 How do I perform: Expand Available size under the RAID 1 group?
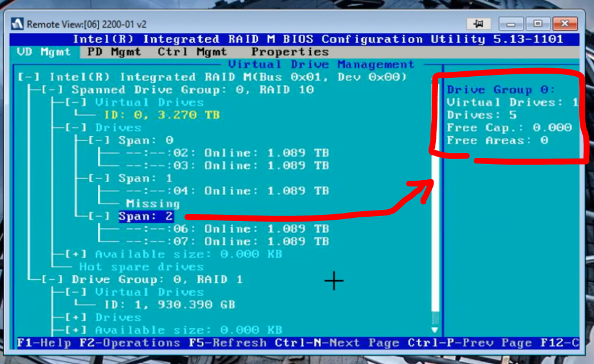click(76, 330)
